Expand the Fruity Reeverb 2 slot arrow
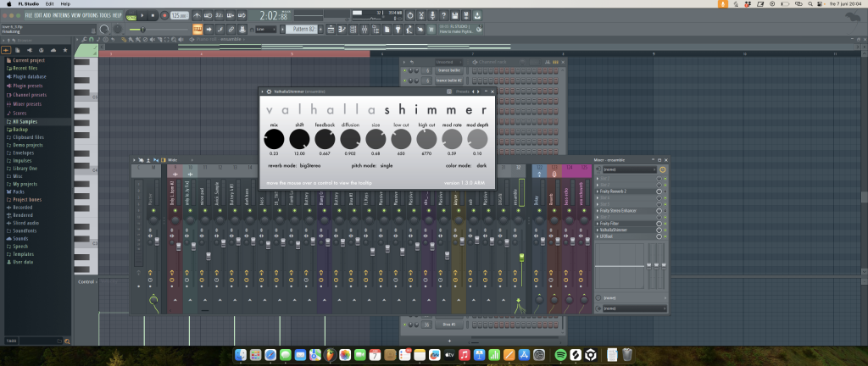 click(597, 191)
